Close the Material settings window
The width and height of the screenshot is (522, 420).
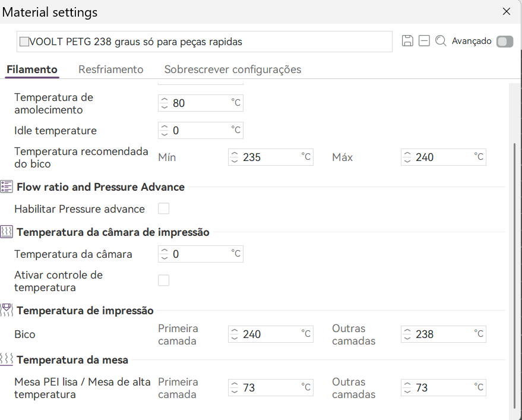click(507, 11)
